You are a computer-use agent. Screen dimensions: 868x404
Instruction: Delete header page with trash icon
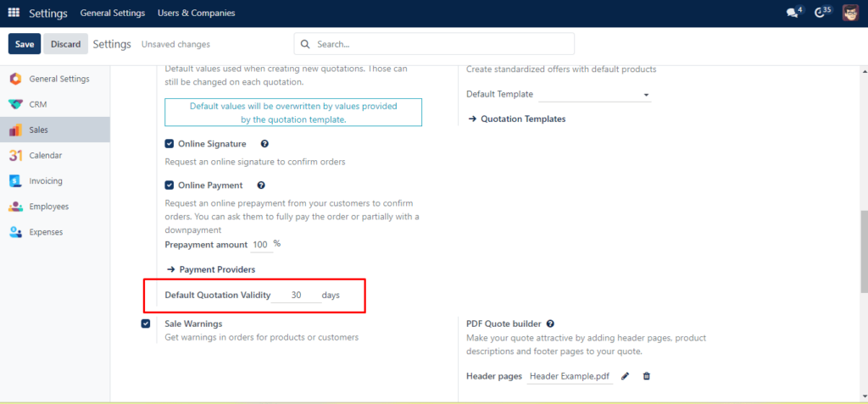(x=647, y=376)
